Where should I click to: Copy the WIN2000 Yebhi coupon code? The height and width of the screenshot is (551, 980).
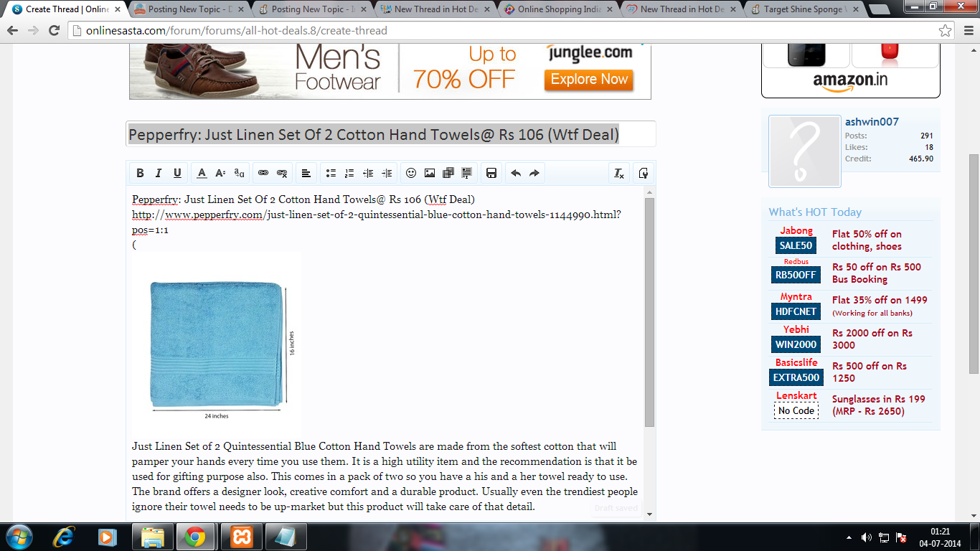pyautogui.click(x=796, y=344)
